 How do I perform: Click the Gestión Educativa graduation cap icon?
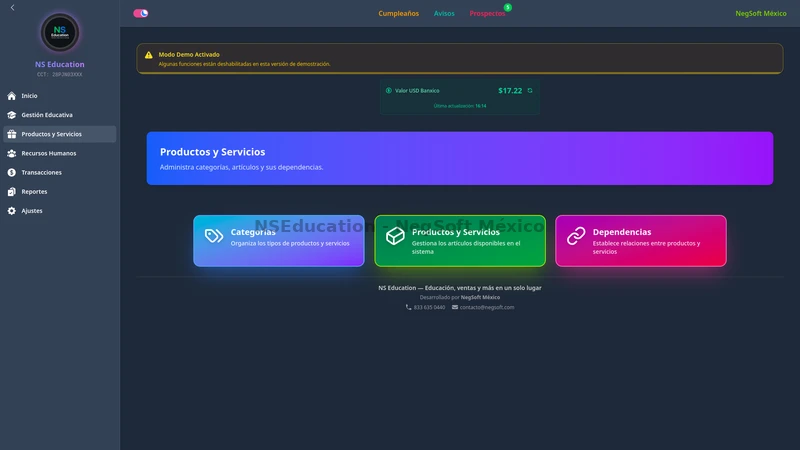(x=12, y=115)
